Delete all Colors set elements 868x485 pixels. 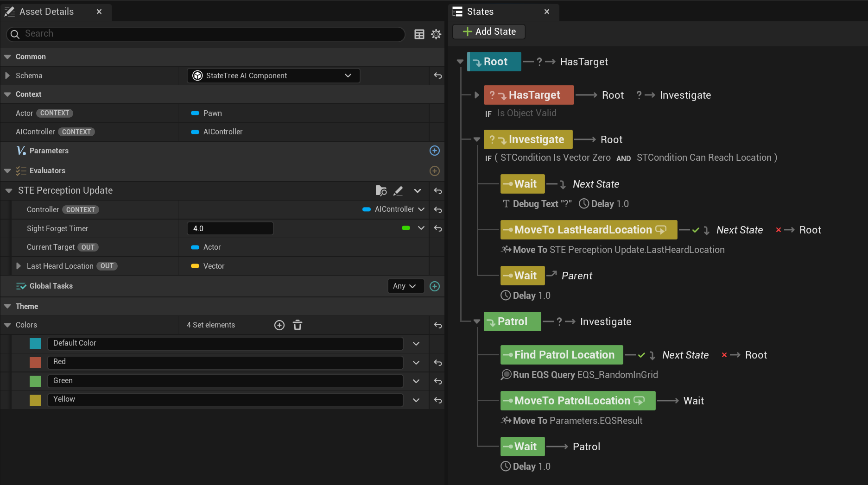[298, 325]
